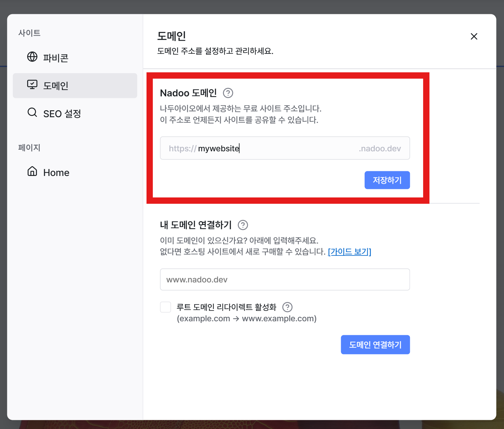Open the help icon next to 내 도메인 연결하기
The width and height of the screenshot is (504, 429).
(243, 225)
